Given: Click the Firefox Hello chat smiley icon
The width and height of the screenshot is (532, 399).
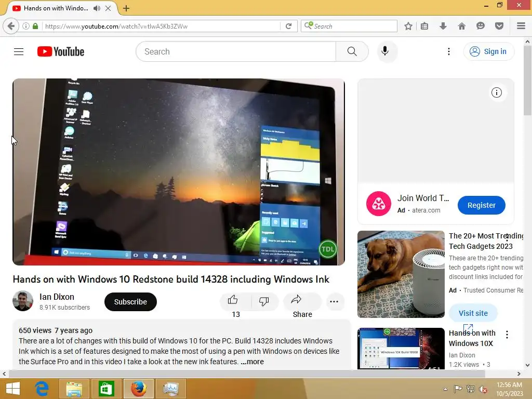Looking at the screenshot, I should [481, 26].
